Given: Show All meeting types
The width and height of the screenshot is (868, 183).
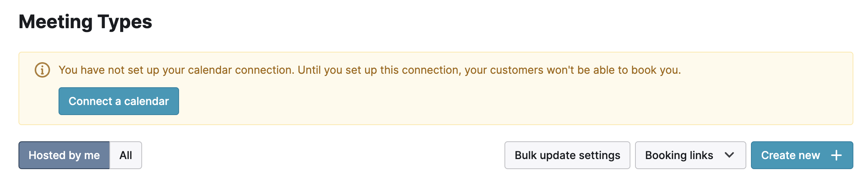Looking at the screenshot, I should coord(126,155).
